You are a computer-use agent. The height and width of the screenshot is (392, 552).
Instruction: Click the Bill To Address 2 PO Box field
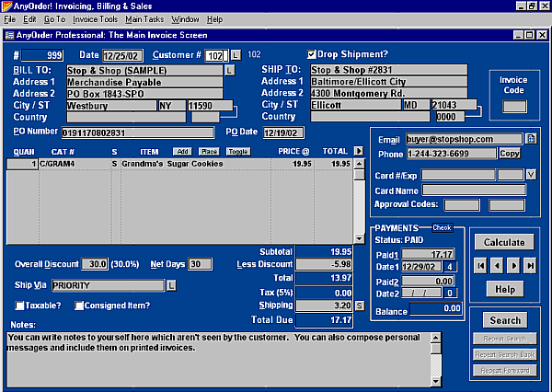click(144, 94)
